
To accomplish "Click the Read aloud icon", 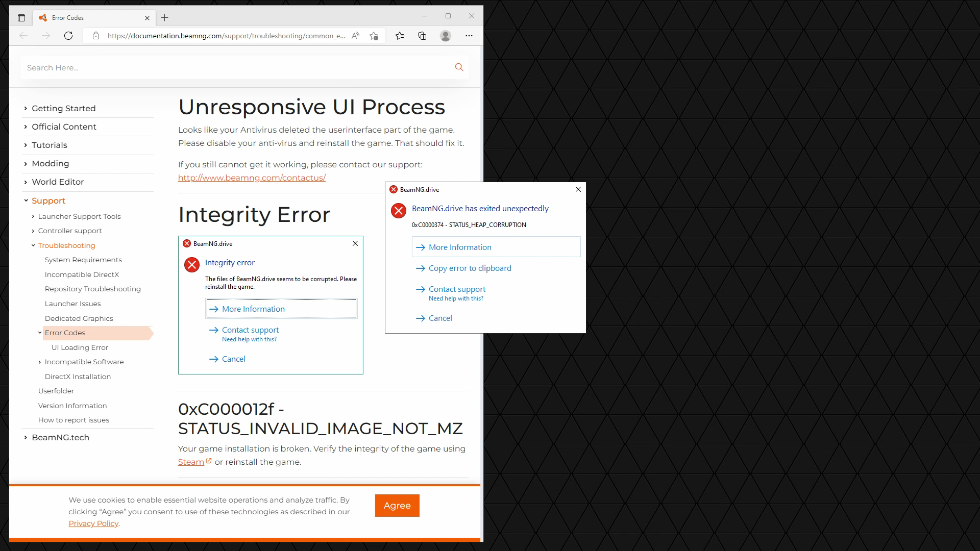I will tap(355, 36).
